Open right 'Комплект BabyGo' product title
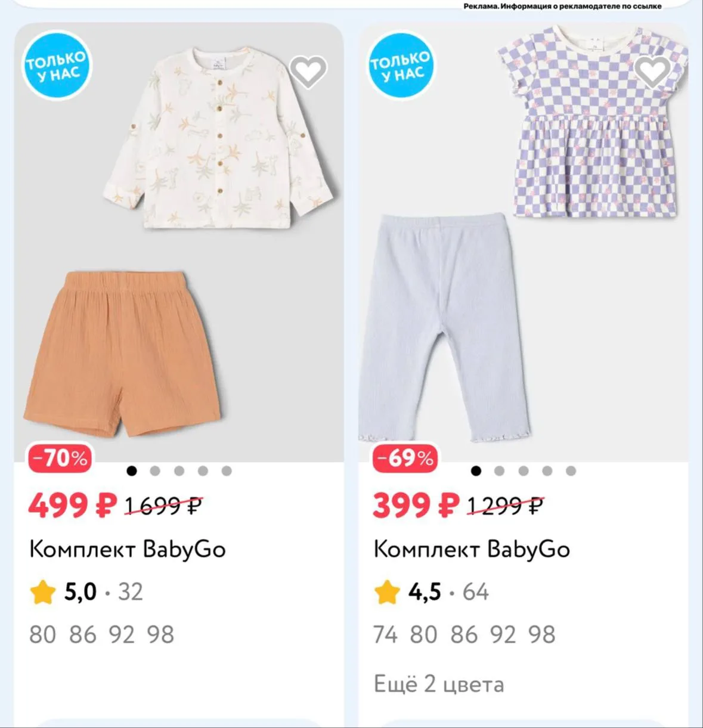This screenshot has width=703, height=728. point(472,549)
